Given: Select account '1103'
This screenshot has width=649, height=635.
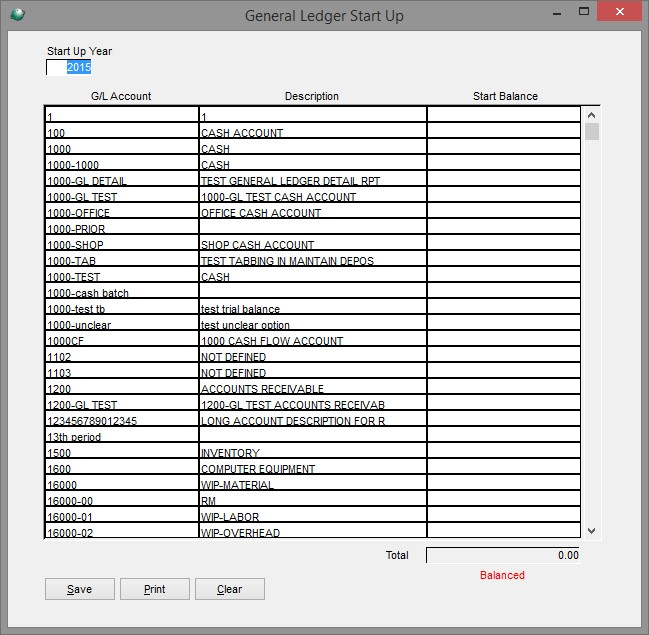Looking at the screenshot, I should [122, 371].
